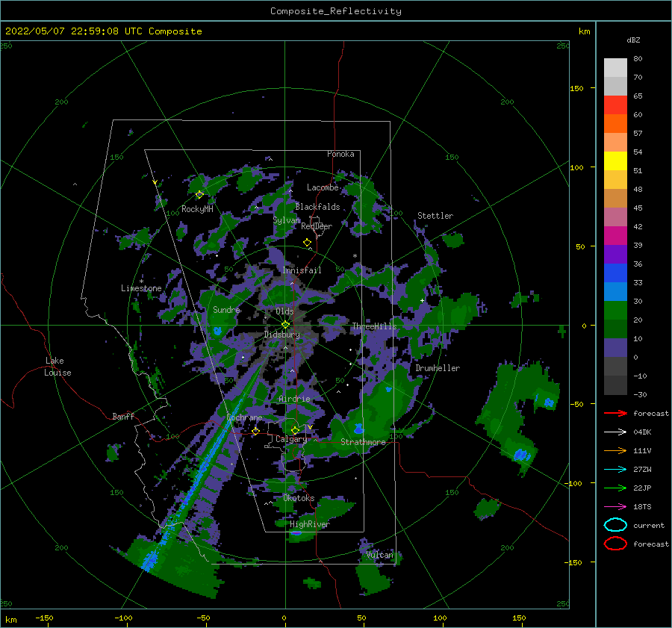The height and width of the screenshot is (628, 672).
Task: Select the orange 111V arrow symbol
Action: 615,450
